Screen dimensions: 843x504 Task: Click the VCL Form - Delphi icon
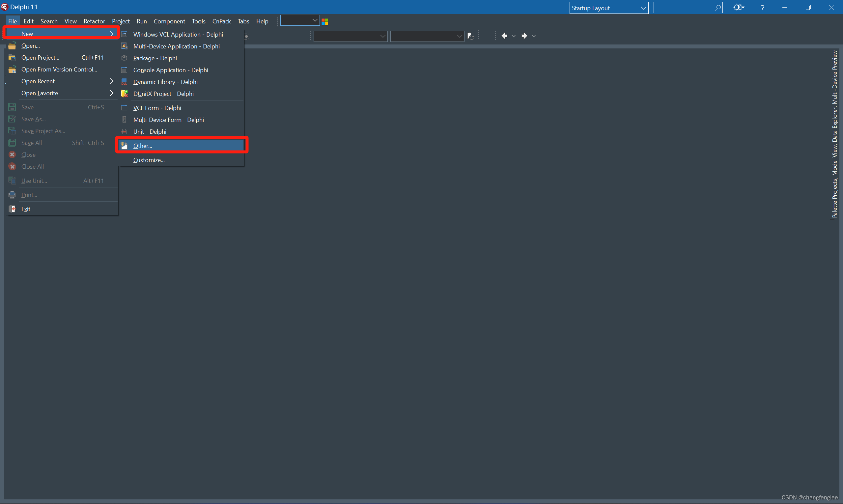click(x=124, y=107)
